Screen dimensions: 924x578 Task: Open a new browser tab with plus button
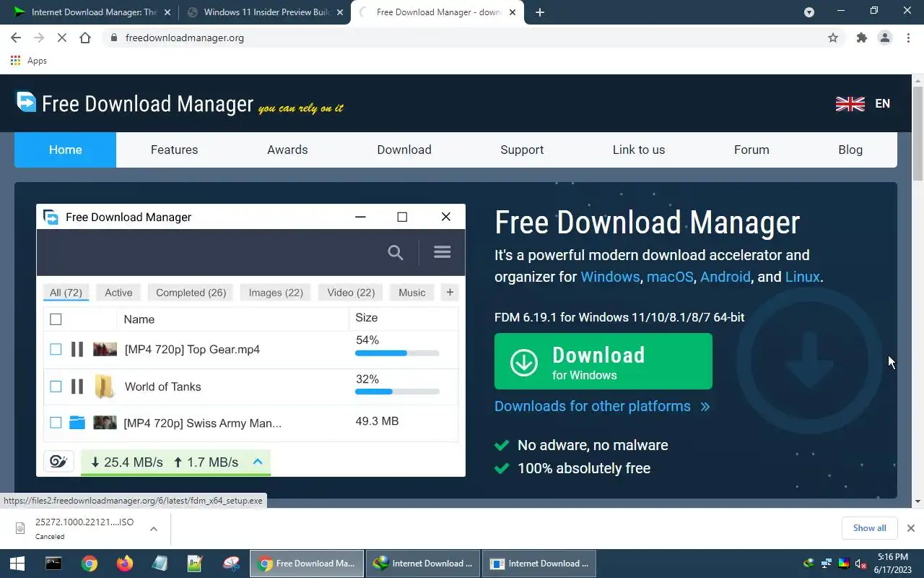point(539,12)
